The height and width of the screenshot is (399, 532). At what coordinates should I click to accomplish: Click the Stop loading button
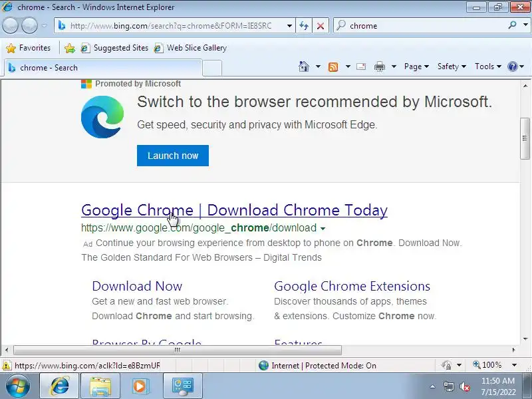click(x=320, y=26)
